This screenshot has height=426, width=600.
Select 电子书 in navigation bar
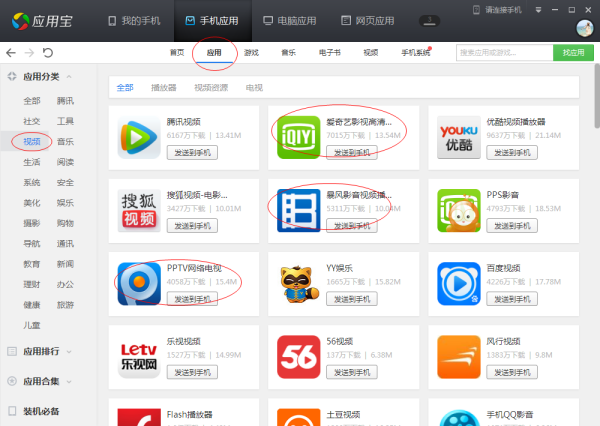click(330, 52)
